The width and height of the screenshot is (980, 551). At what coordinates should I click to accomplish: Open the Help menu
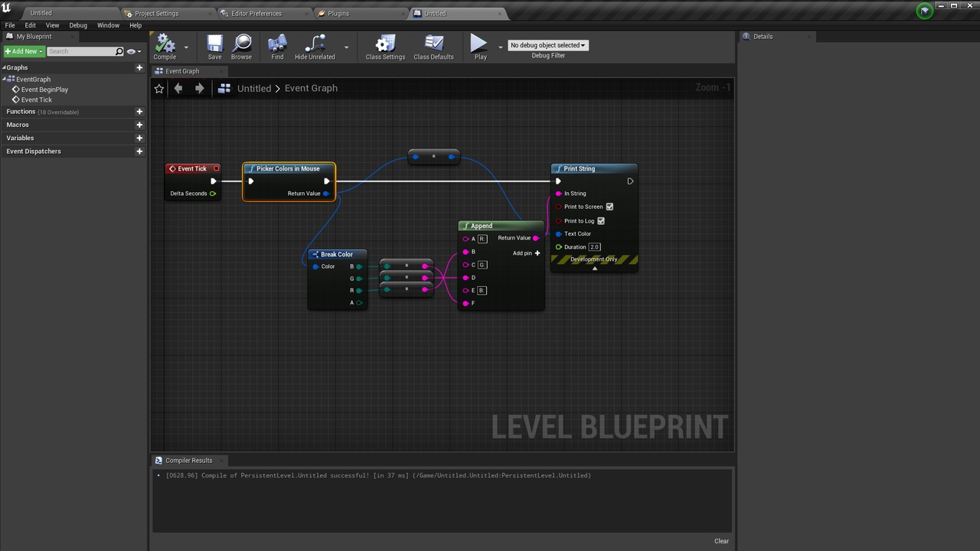coord(136,25)
